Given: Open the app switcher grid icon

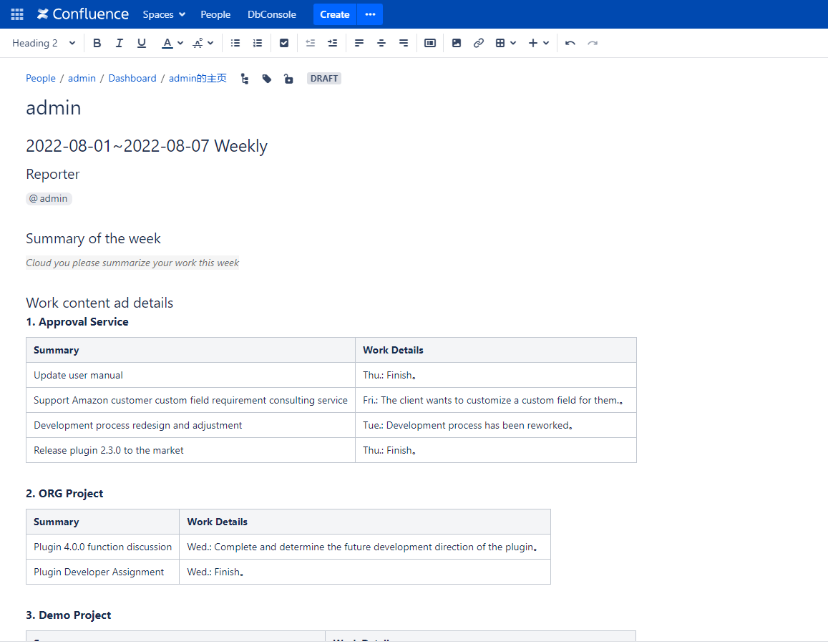Looking at the screenshot, I should tap(17, 14).
